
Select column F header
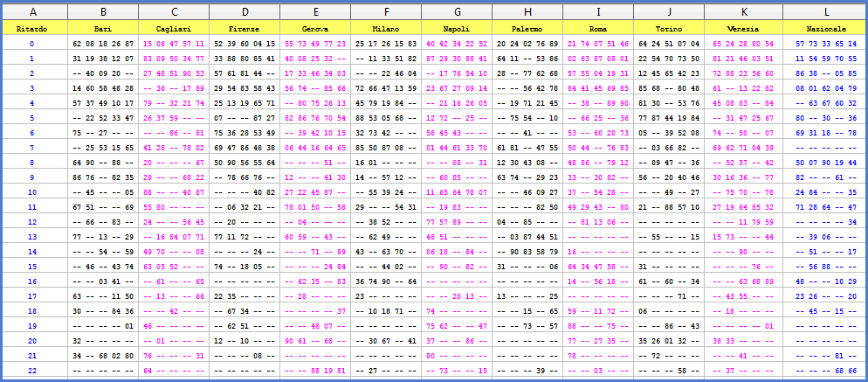coord(386,12)
